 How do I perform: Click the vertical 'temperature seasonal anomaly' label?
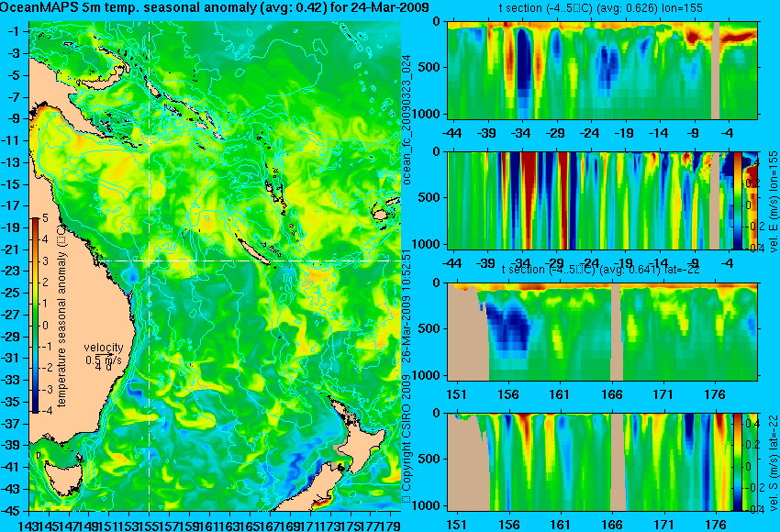pos(61,316)
